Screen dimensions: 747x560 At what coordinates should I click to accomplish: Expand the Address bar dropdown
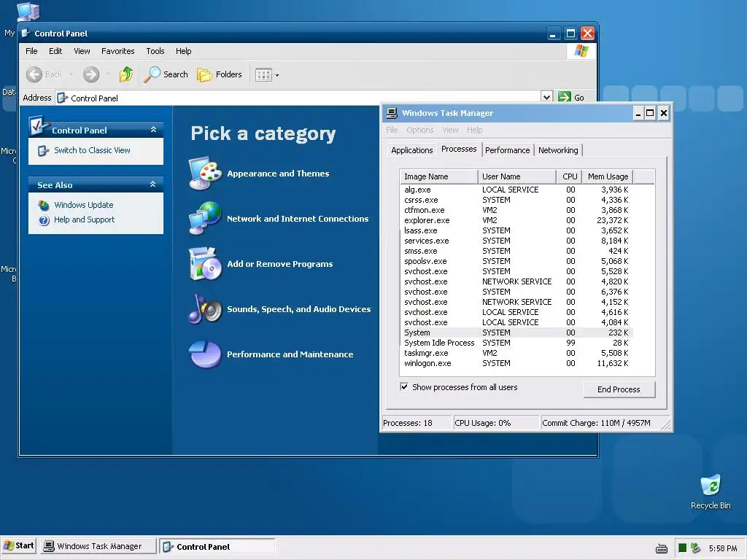pyautogui.click(x=547, y=97)
